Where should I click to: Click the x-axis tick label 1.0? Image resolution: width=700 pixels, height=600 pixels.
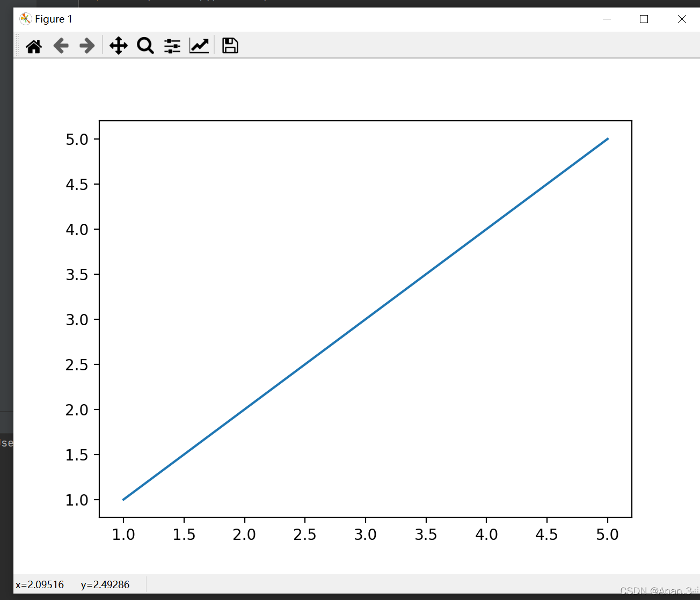pos(123,535)
